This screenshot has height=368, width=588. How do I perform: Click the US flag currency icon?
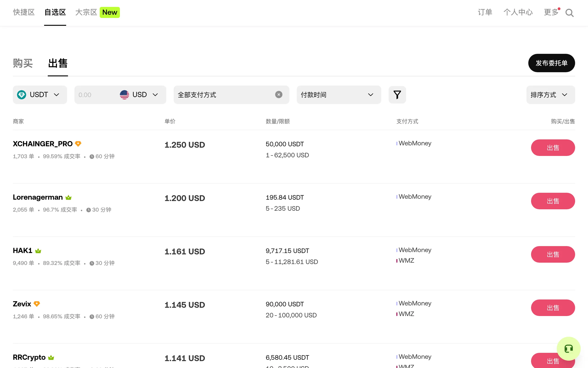click(x=124, y=95)
